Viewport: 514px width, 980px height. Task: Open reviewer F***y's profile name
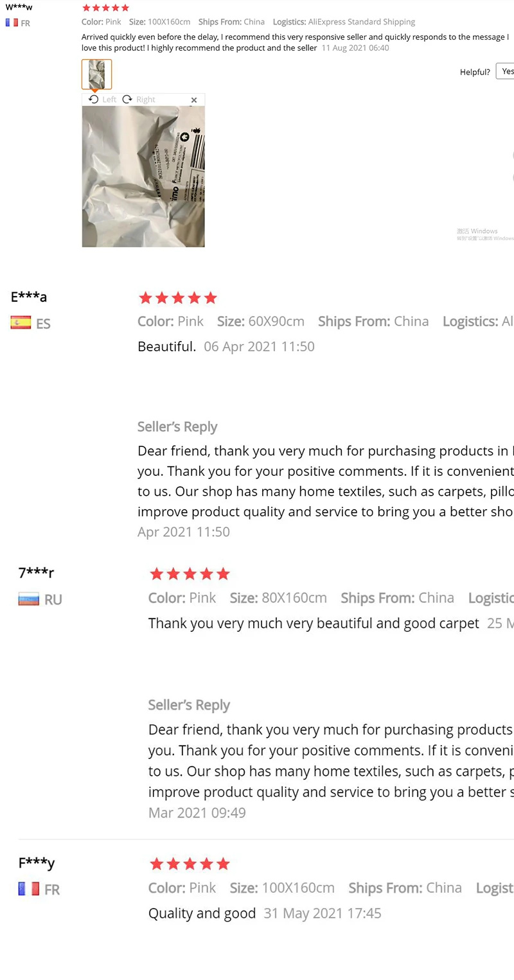[37, 862]
